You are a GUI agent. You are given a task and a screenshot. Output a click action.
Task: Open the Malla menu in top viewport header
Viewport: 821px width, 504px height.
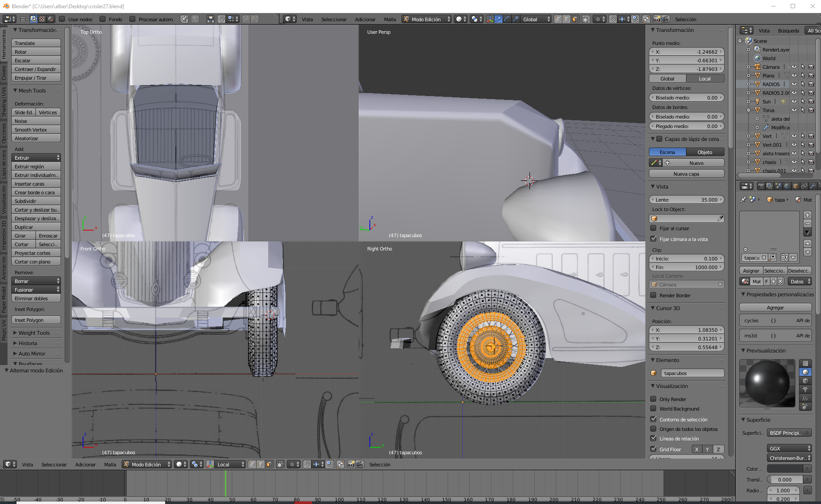click(x=390, y=19)
